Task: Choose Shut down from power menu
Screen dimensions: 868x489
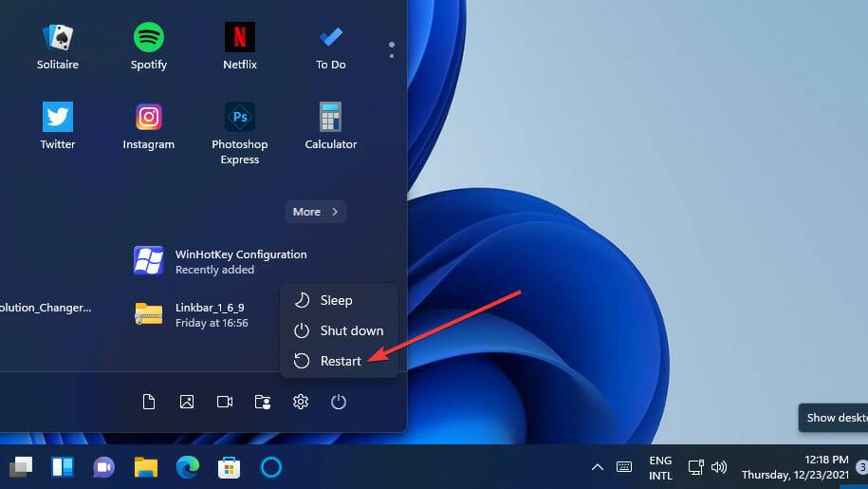Action: point(339,330)
